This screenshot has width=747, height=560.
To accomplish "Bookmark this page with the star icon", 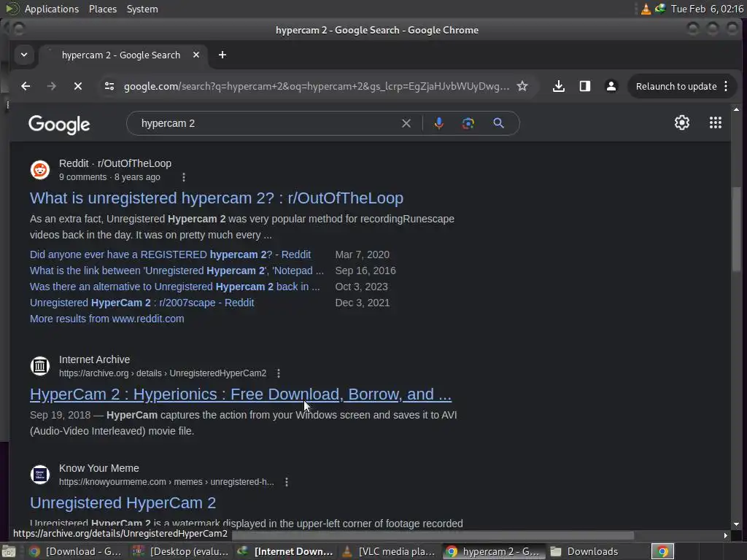I will click(x=522, y=86).
